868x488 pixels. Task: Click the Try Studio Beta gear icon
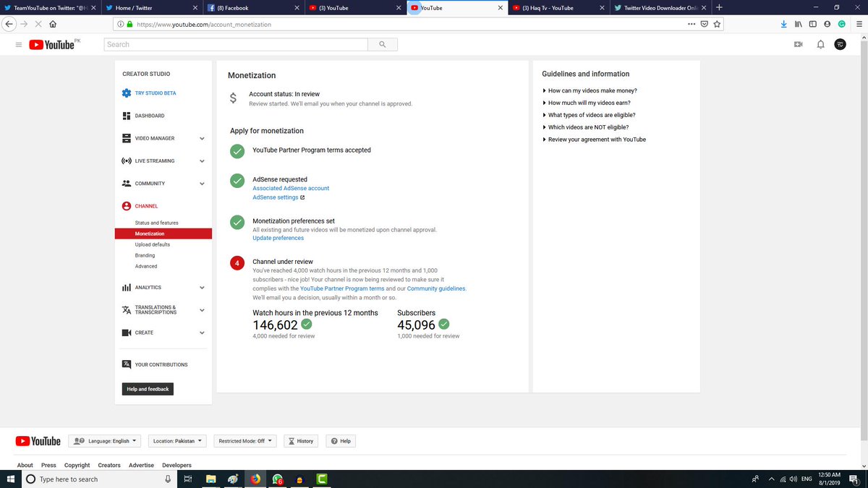127,93
